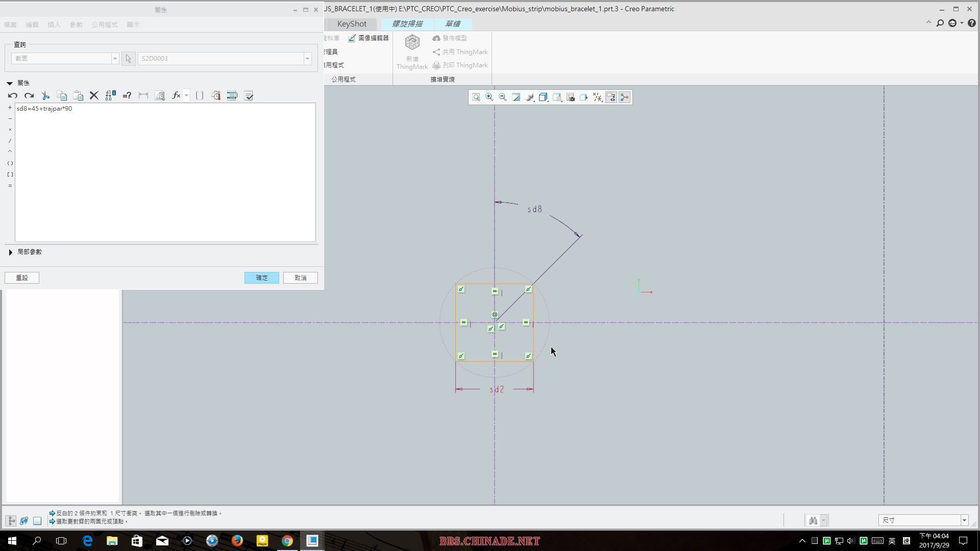Open the 顯示 menu in relations dialog
This screenshot has width=980, height=551.
(x=133, y=24)
